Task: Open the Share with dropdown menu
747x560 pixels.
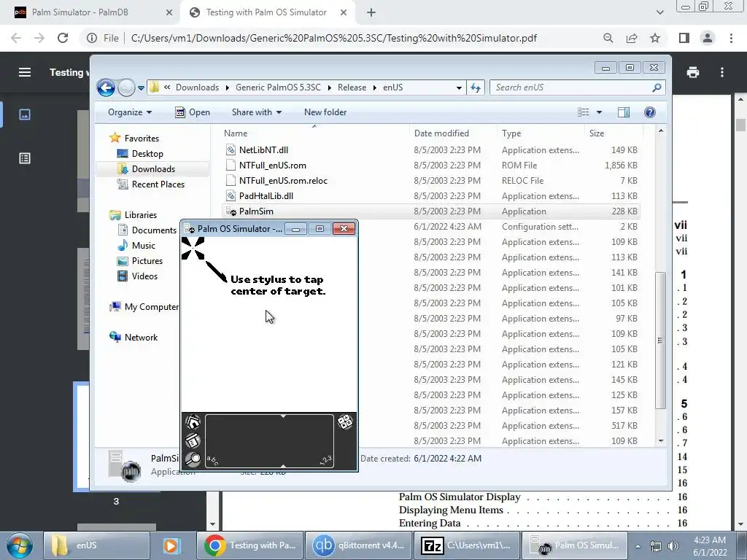Action: 256,112
